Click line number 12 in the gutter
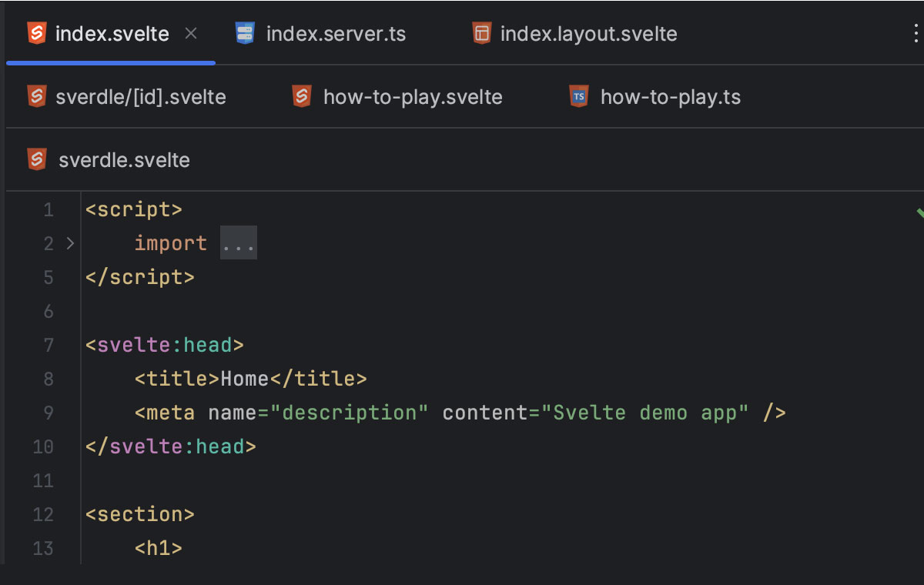The image size is (924, 585). [43, 514]
